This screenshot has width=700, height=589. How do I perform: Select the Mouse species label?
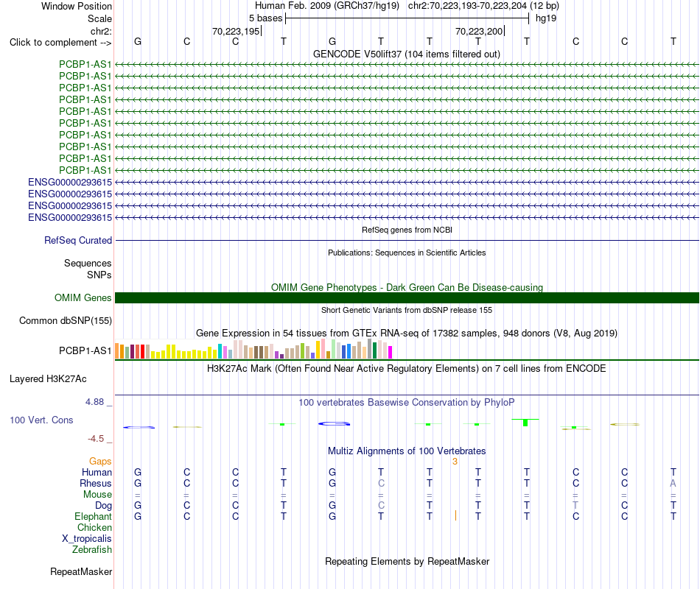[x=97, y=495]
